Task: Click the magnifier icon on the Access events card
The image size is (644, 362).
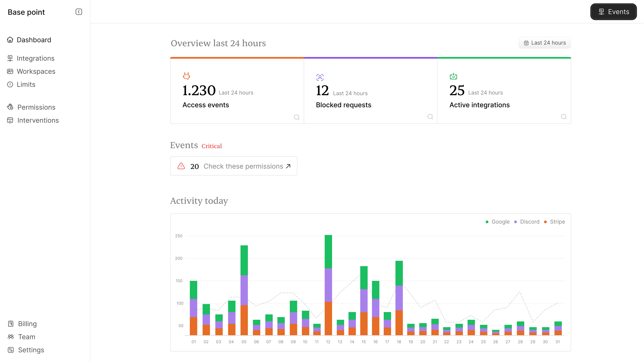Action: click(297, 117)
